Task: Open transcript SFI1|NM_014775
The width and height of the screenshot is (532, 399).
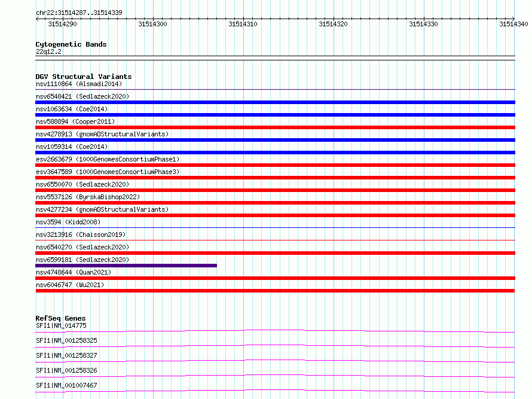Action: pyautogui.click(x=61, y=325)
